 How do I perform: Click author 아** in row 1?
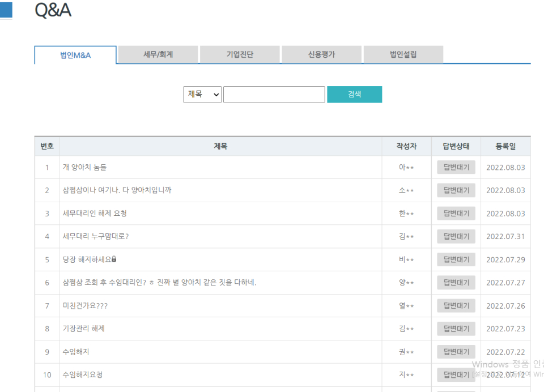click(406, 167)
